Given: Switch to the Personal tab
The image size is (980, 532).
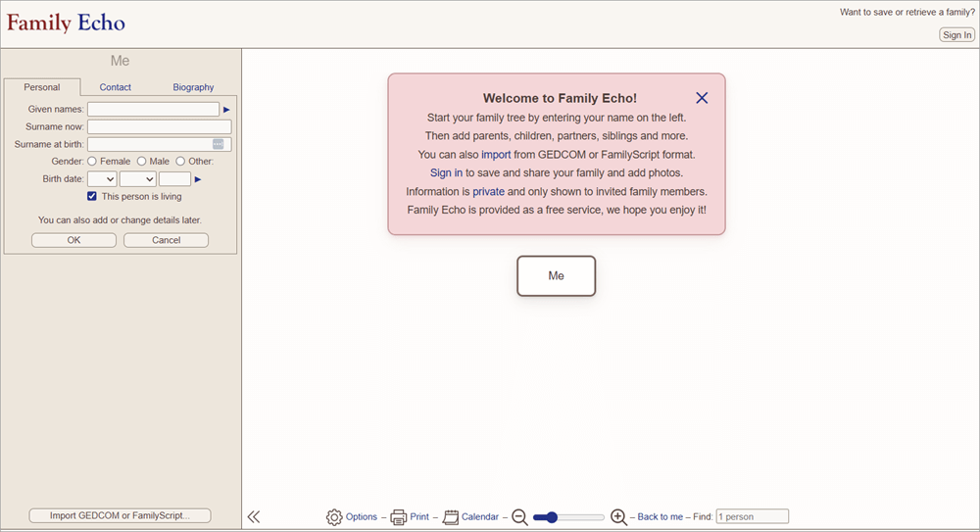Looking at the screenshot, I should click(42, 87).
